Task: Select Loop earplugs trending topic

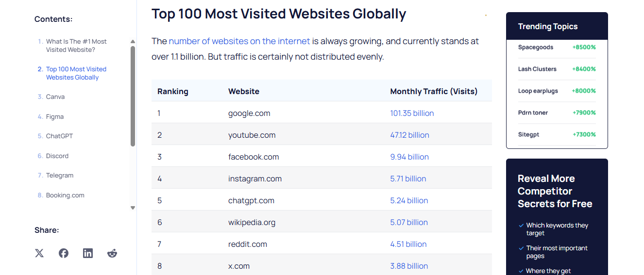Action: pos(538,91)
